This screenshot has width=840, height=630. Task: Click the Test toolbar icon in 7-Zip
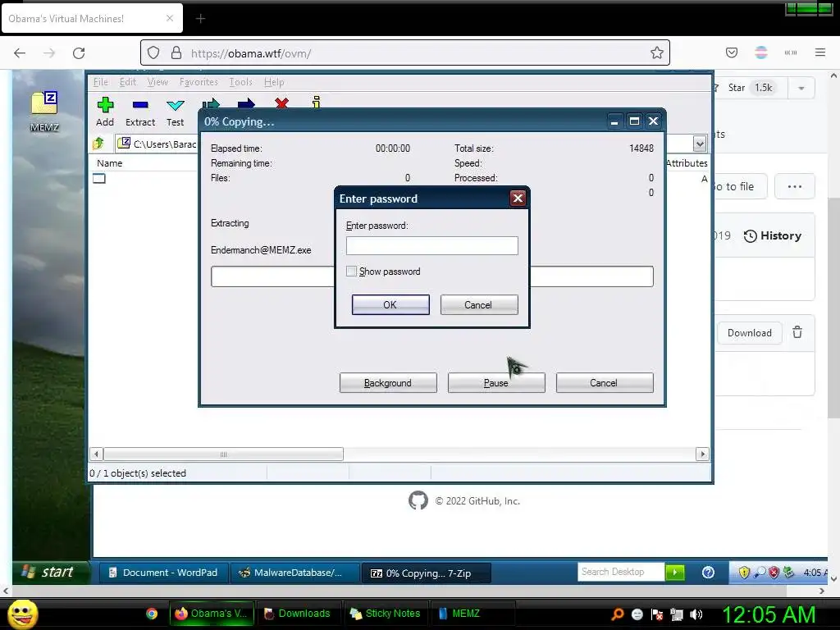(176, 105)
